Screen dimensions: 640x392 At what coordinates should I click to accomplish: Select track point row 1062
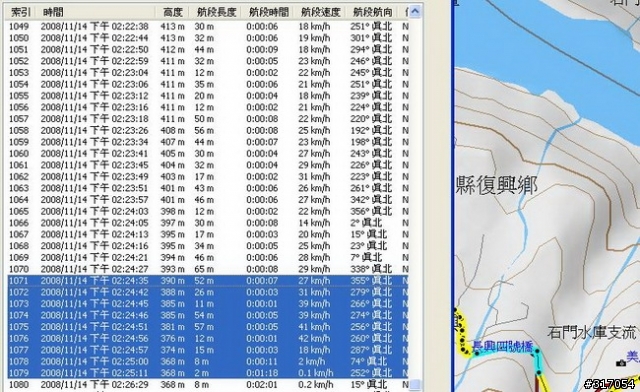click(x=208, y=177)
